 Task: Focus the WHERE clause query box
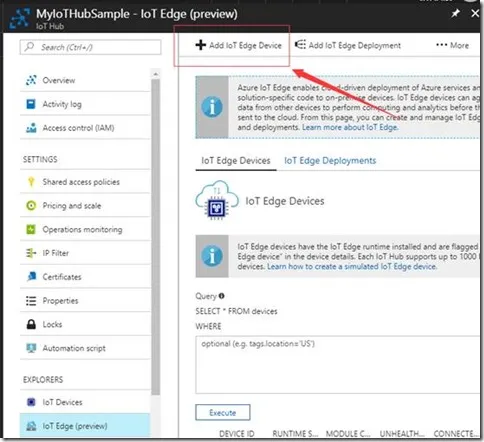click(338, 365)
